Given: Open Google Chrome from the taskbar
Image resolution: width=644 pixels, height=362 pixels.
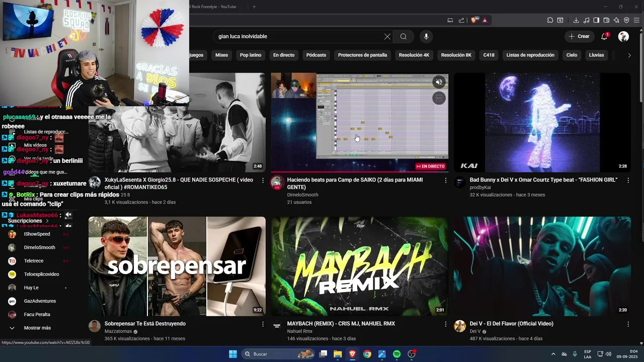Looking at the screenshot, I should coord(367,354).
